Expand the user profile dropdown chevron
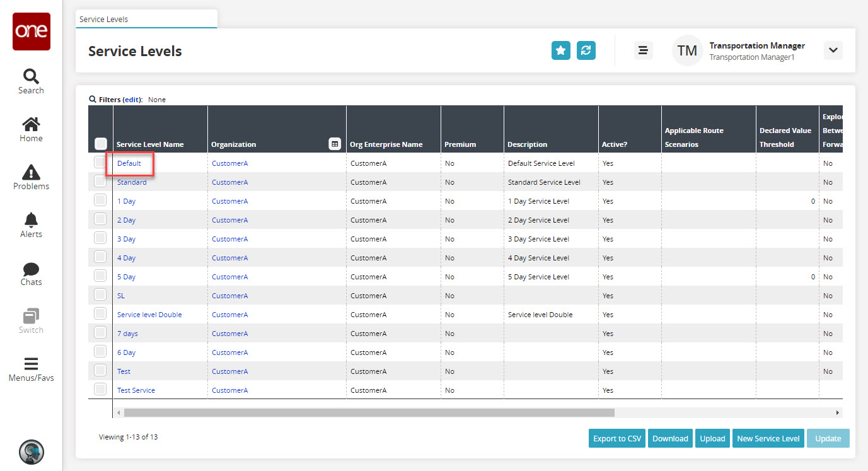868x471 pixels. coord(833,50)
